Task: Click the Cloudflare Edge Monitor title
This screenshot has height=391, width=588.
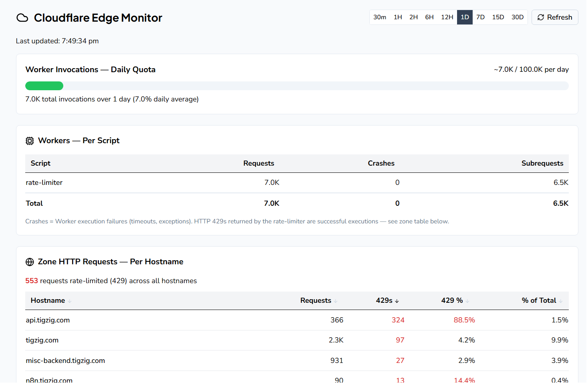Action: (98, 18)
